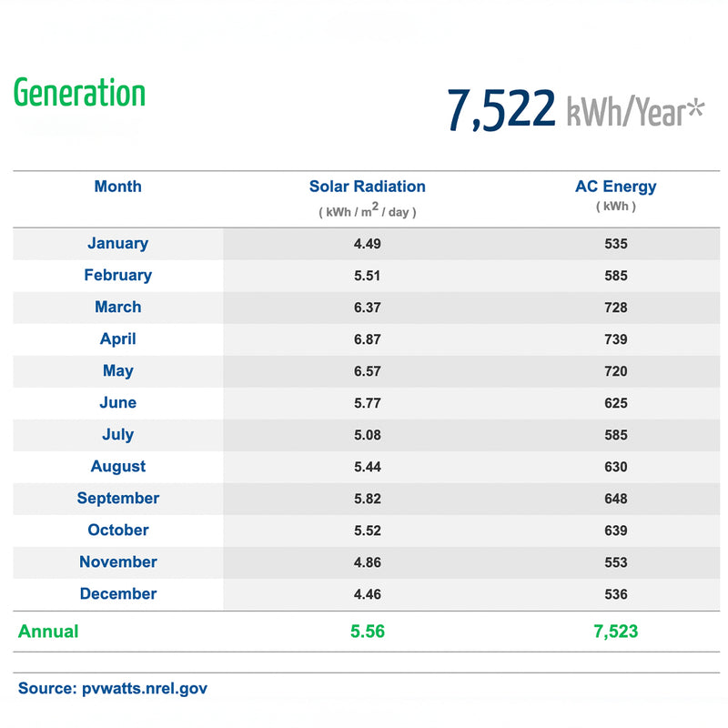Click October's AC energy value 639
Viewport: 728px width, 728px height.
point(615,531)
